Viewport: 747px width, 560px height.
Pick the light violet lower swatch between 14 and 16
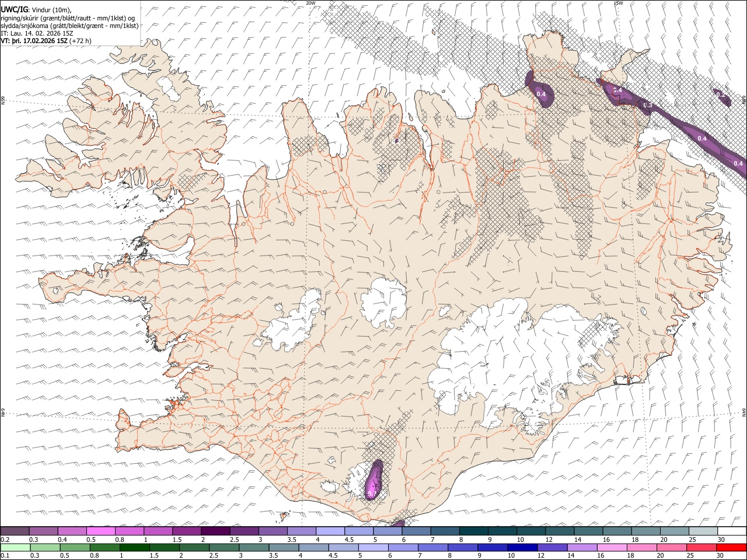coord(582,547)
